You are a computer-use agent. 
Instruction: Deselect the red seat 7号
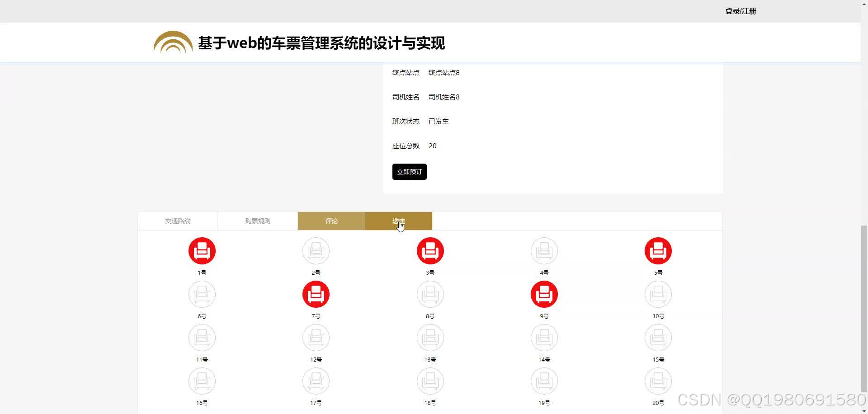[316, 294]
